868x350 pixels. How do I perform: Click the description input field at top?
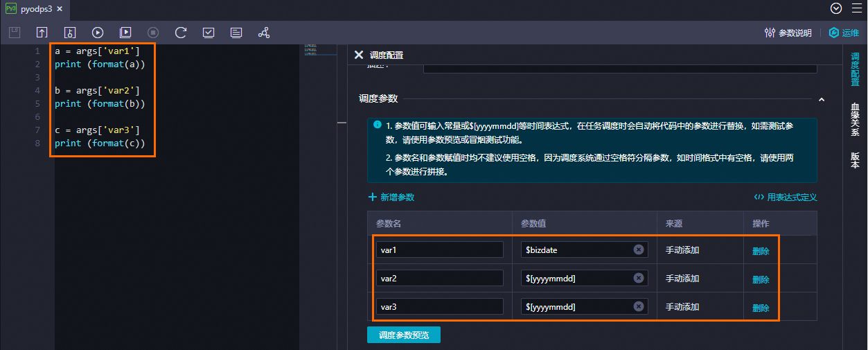coord(620,68)
